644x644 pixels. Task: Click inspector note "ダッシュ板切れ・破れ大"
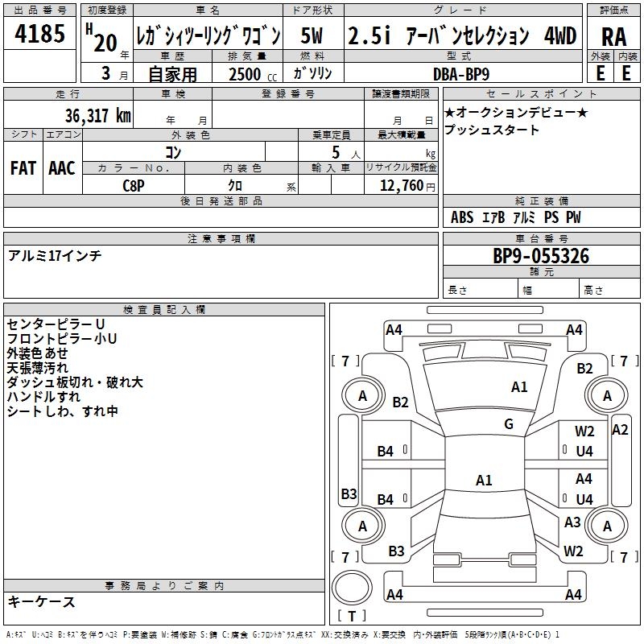pyautogui.click(x=75, y=382)
